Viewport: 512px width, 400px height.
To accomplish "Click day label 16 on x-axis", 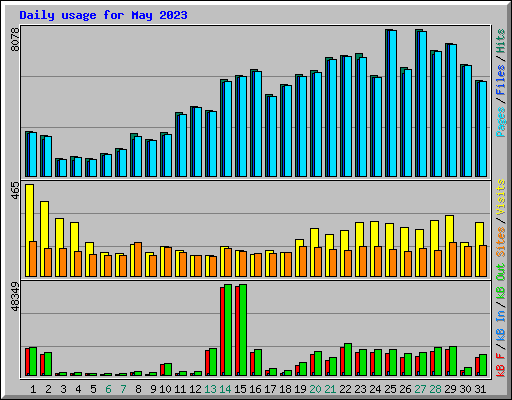I will pyautogui.click(x=255, y=389).
